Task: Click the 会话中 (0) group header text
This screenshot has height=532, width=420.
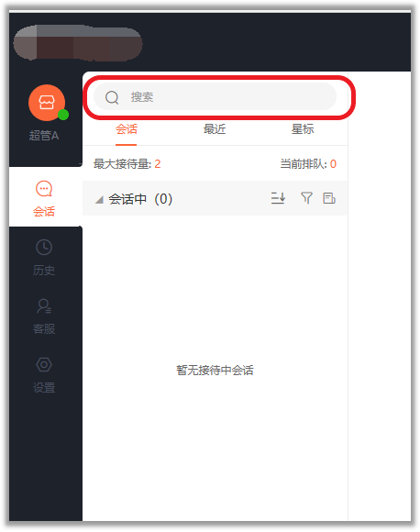Action: [x=140, y=199]
